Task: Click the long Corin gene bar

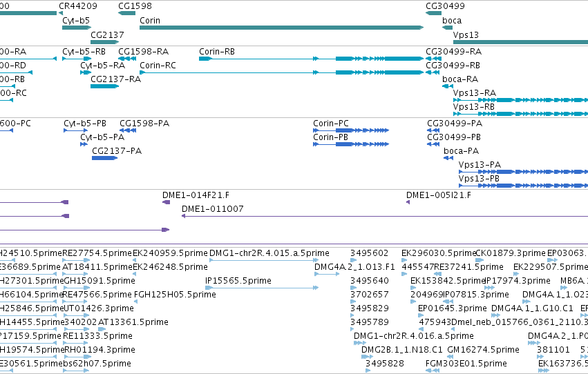Action: (x=281, y=28)
